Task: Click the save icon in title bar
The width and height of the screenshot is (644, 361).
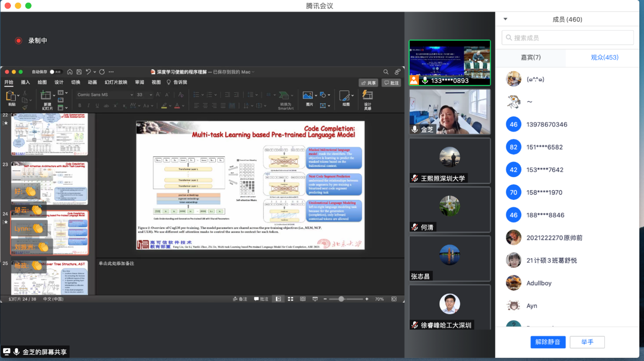Action: (x=79, y=72)
